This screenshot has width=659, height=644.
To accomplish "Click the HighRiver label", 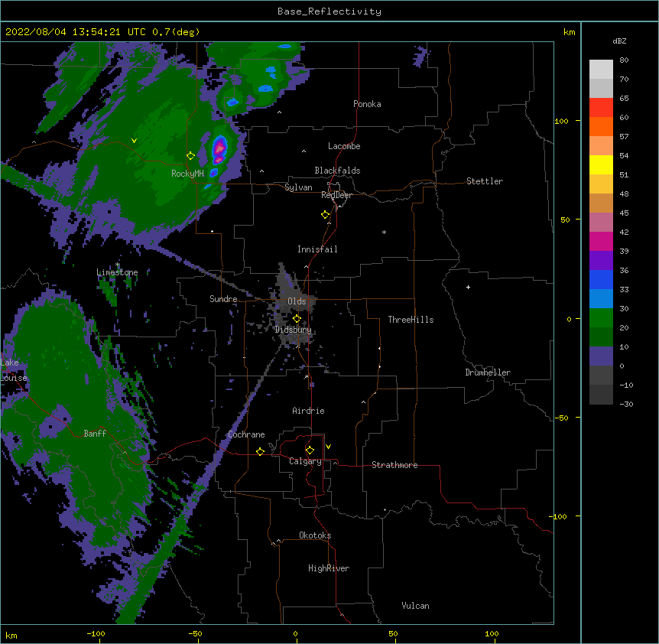I will pos(329,568).
